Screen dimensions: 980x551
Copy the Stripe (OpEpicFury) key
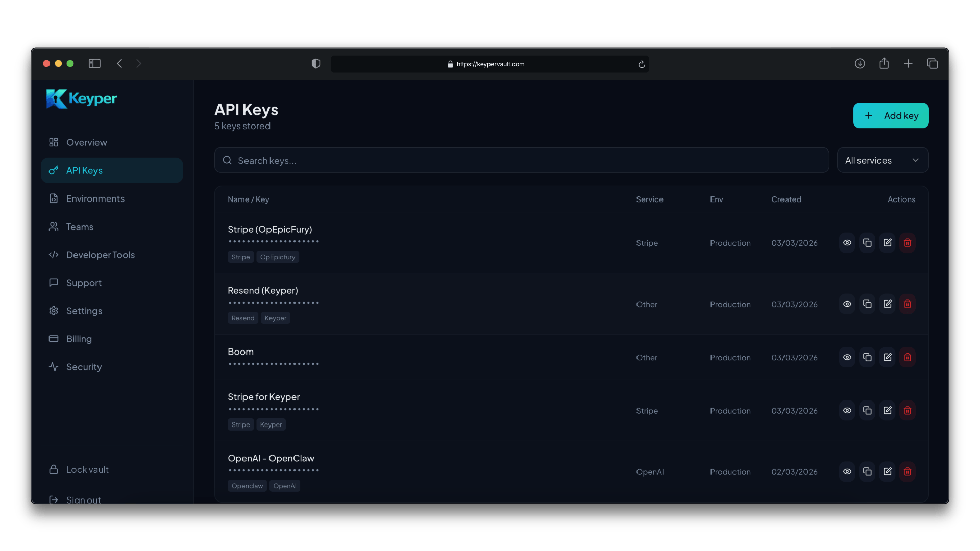click(x=867, y=243)
